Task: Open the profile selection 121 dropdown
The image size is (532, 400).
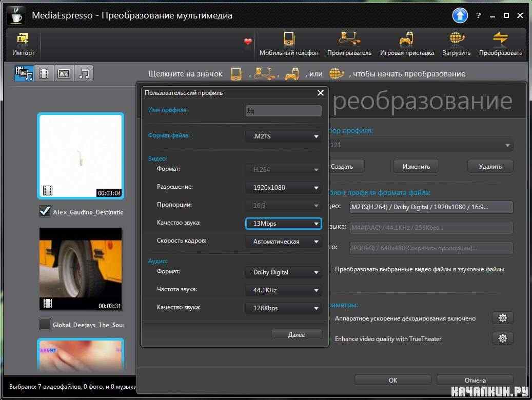Action: point(421,145)
